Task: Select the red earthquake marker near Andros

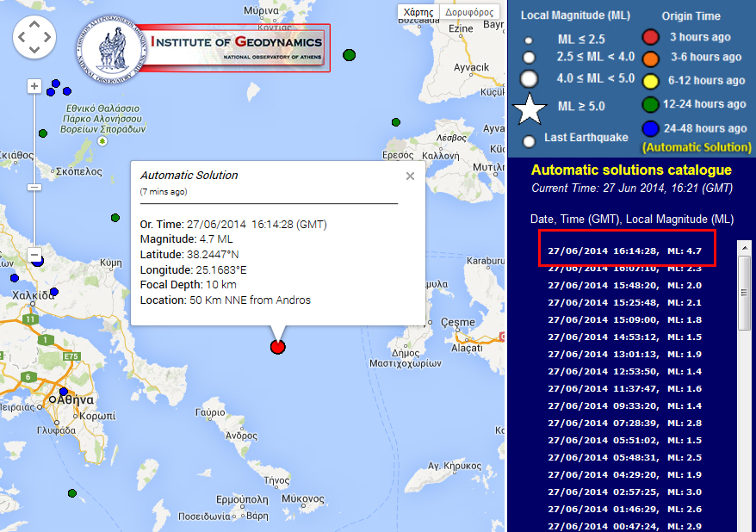Action: pos(277,347)
